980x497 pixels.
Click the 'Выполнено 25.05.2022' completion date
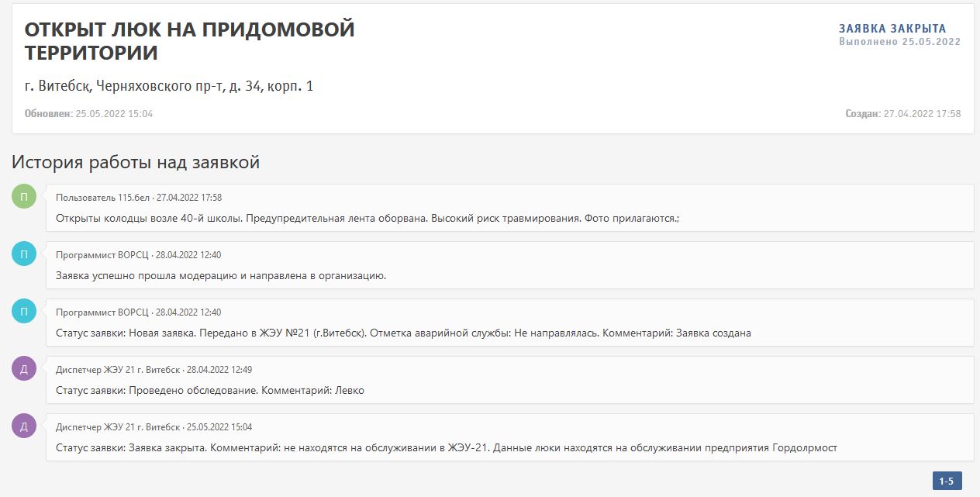click(899, 42)
